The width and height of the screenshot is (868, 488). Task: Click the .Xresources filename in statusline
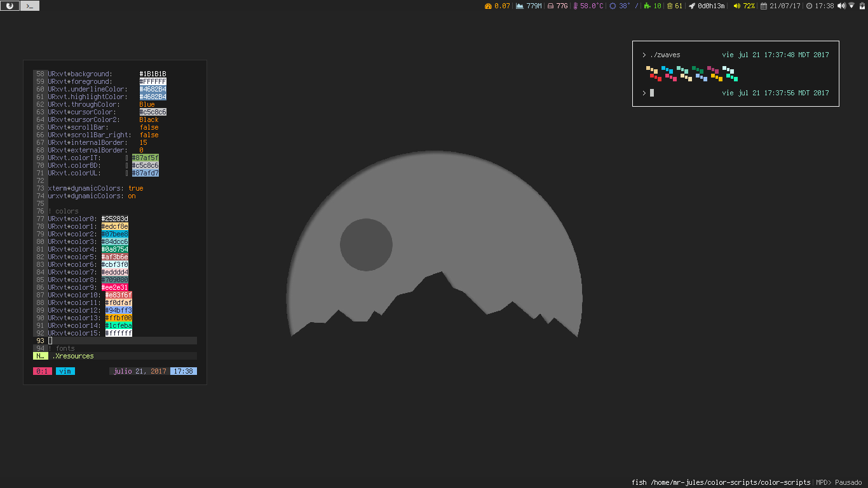click(x=73, y=356)
